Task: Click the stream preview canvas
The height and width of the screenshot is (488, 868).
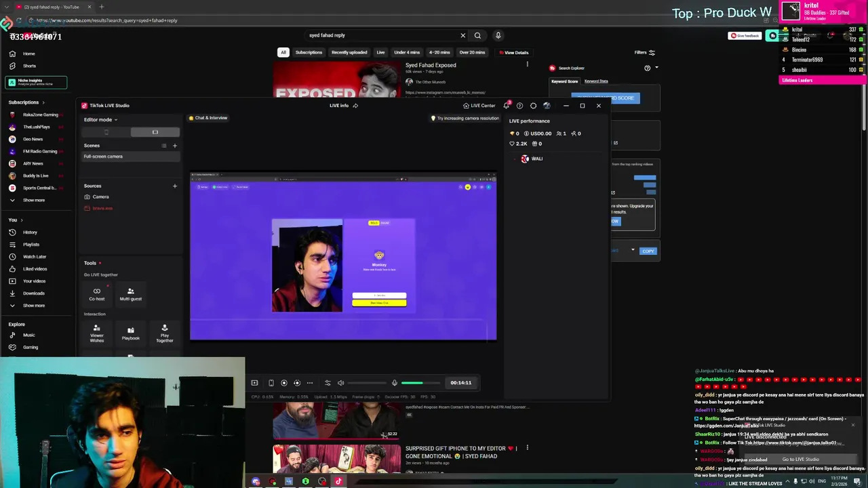Action: 343,256
